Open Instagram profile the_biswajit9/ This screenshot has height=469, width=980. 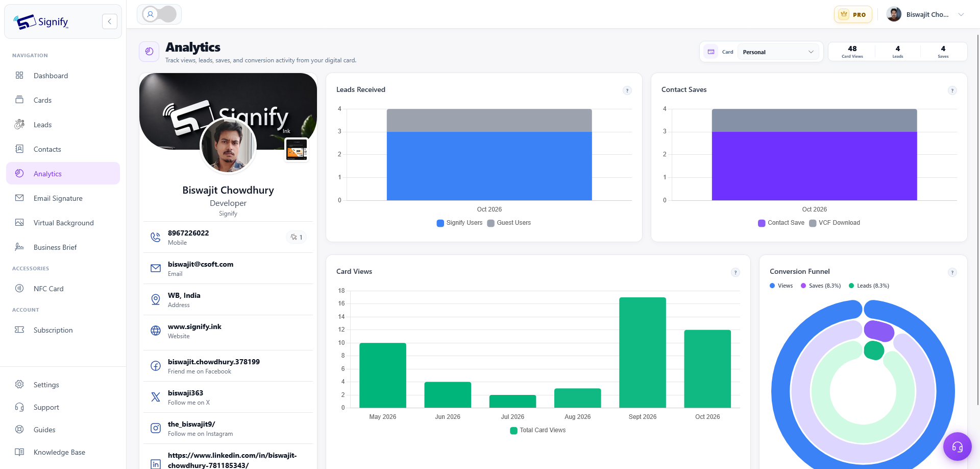coord(191,424)
